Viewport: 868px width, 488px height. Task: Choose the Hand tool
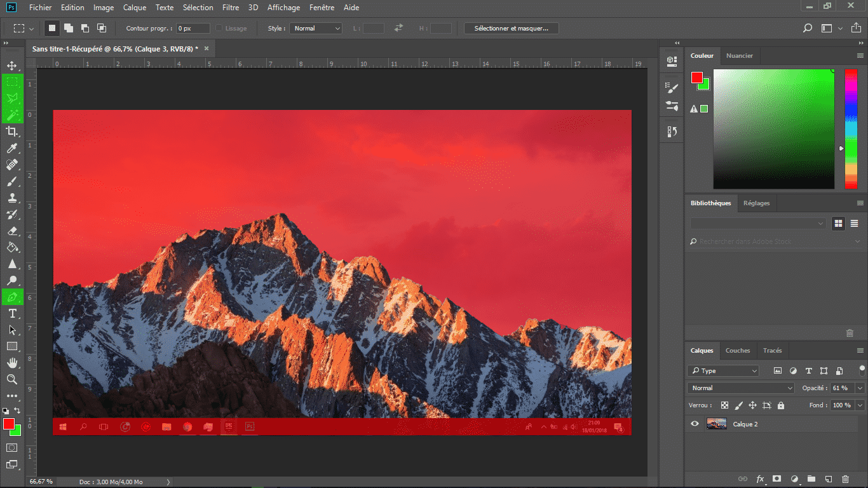click(x=12, y=363)
